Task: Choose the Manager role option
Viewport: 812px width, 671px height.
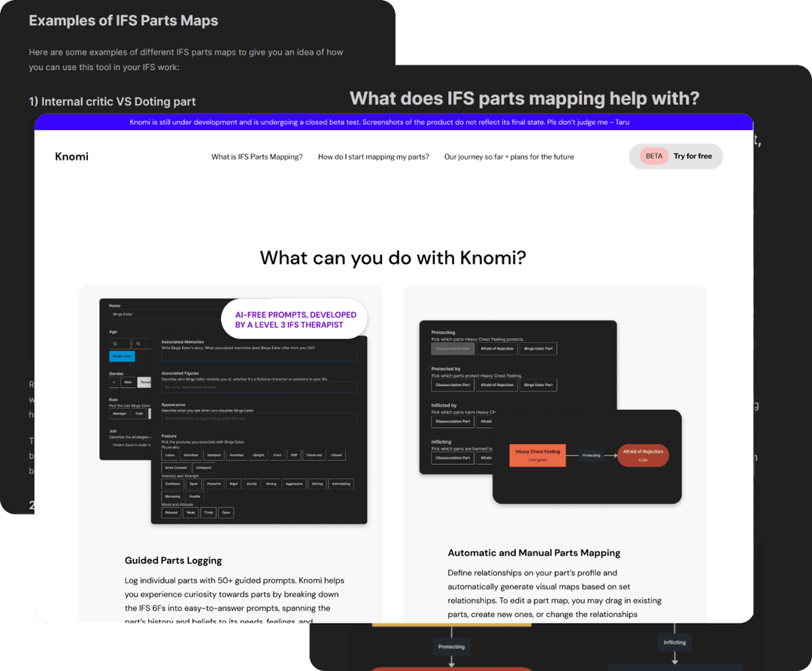Action: pos(120,414)
